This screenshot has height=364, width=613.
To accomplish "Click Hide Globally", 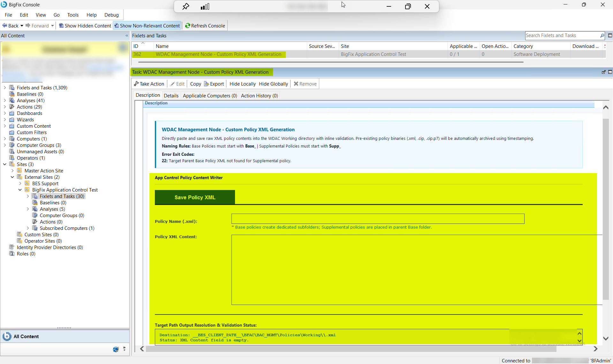I will [273, 84].
